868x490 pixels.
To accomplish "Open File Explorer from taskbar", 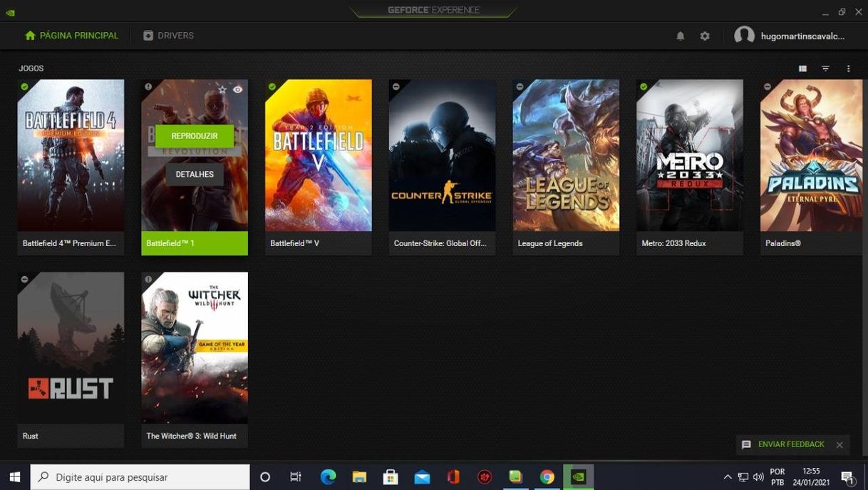I will (359, 477).
